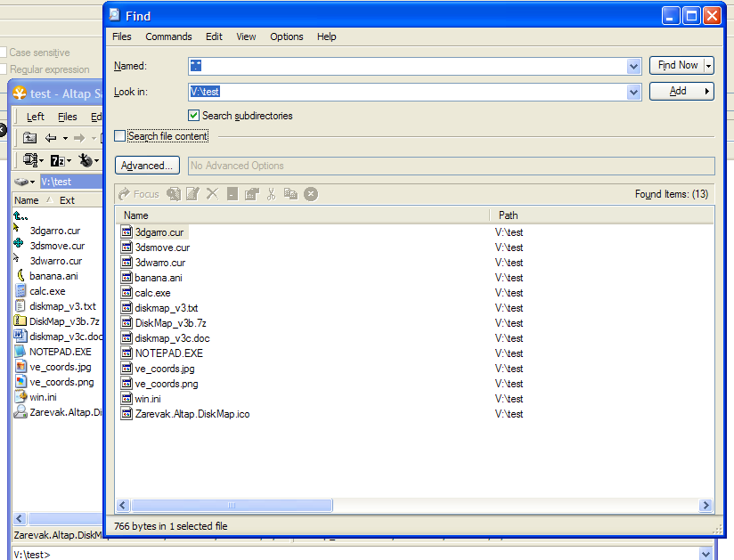Viewport: 734px width, 560px height.
Task: Click the calc.exe calculator icon in the left panel
Action: pos(20,290)
